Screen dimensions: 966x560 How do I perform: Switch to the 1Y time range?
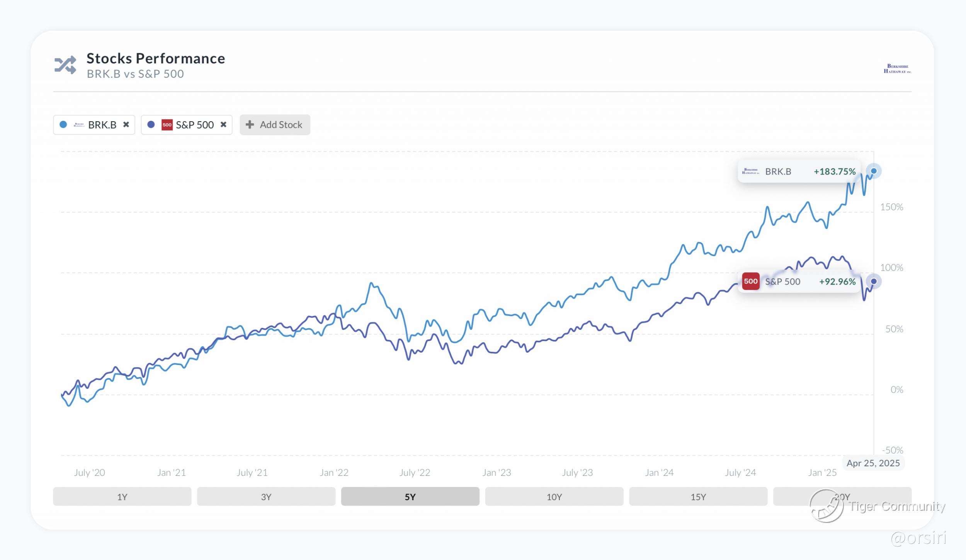(x=122, y=497)
